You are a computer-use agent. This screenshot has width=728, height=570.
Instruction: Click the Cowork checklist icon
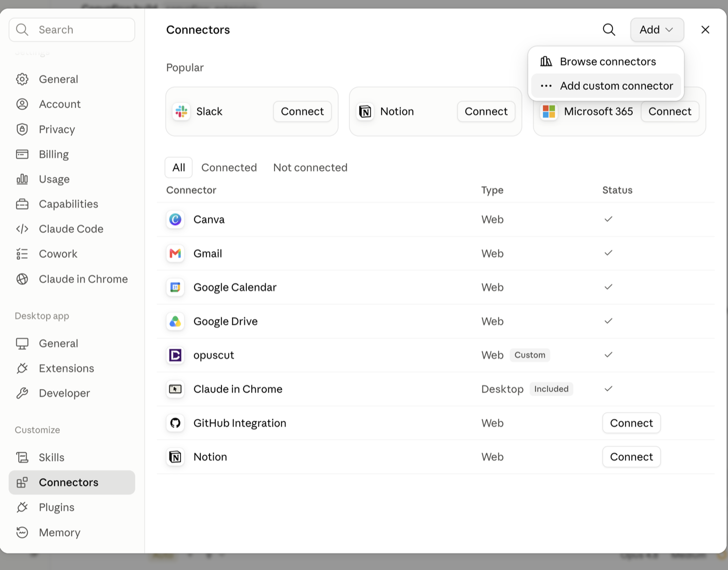click(x=22, y=254)
